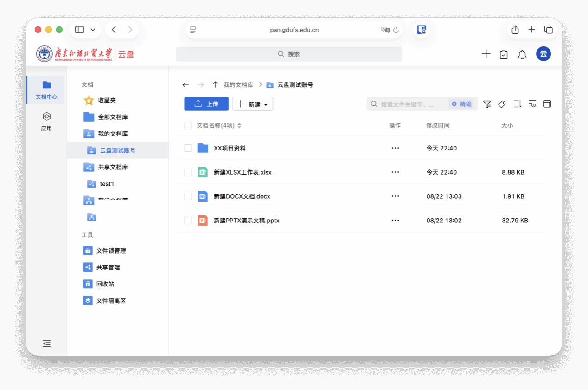Open the filter icon in file toolbar
This screenshot has width=588, height=390.
[x=487, y=104]
